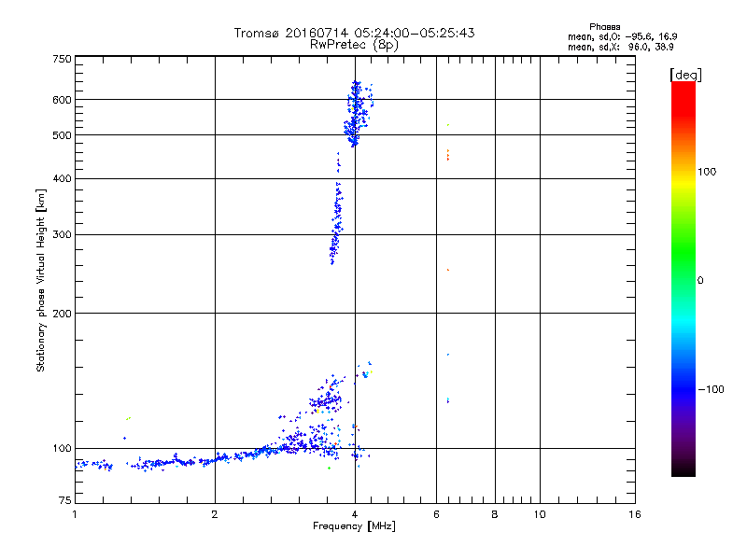Click the colorbar "0" tick label
This screenshot has height=560, width=747.
(700, 281)
